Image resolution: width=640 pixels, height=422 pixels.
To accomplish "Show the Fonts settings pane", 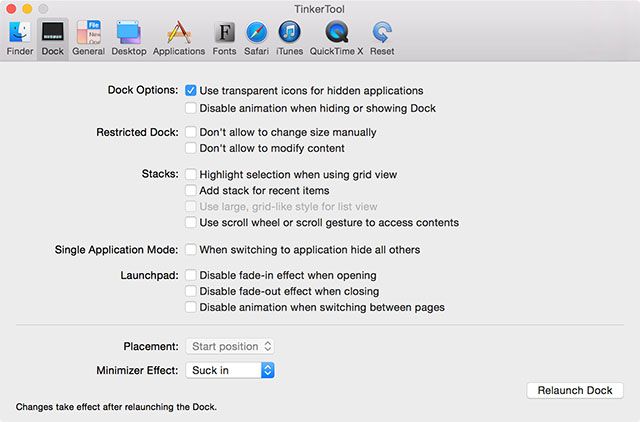I will click(x=225, y=37).
